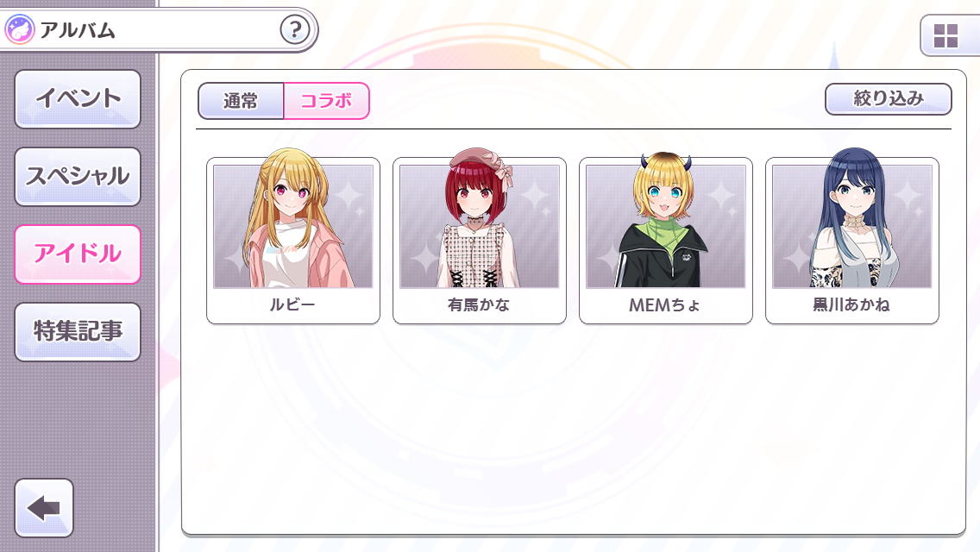This screenshot has height=552, width=980.
Task: Click the アルバム title header
Action: tap(78, 30)
